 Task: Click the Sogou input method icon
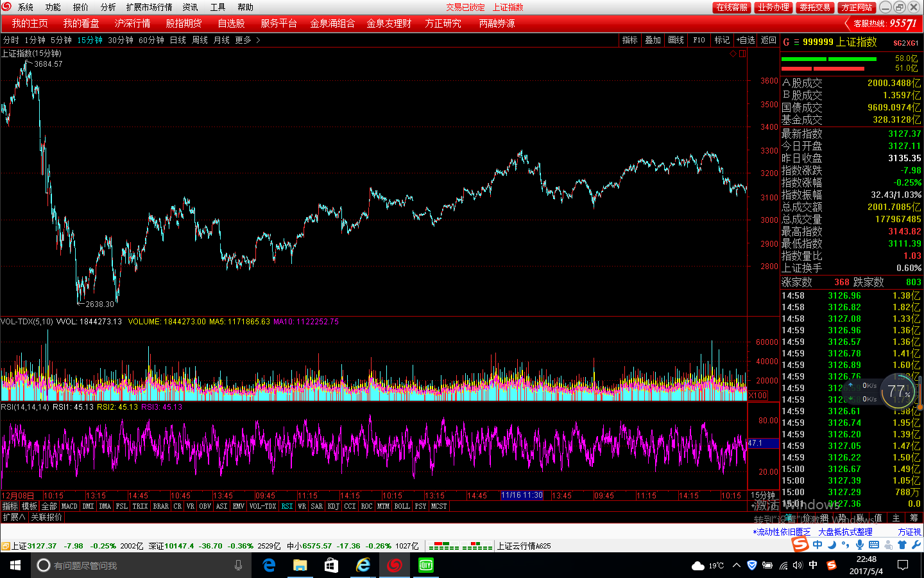tap(800, 544)
